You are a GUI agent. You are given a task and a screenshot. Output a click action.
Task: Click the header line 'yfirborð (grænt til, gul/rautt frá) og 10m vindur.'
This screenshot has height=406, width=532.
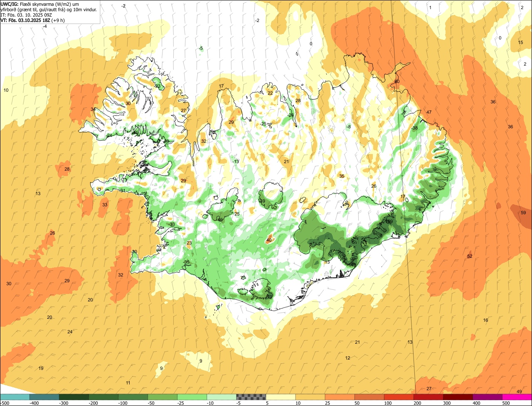[49, 10]
